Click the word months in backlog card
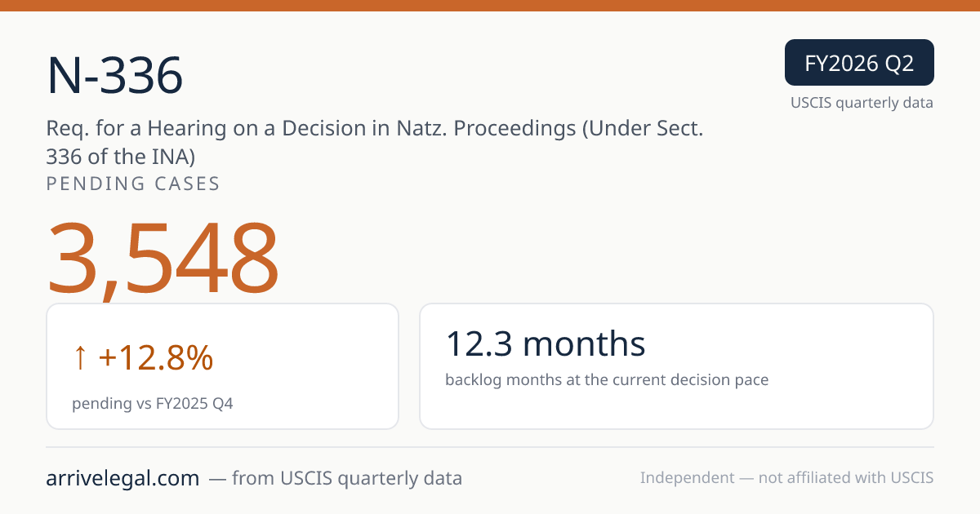Image resolution: width=980 pixels, height=514 pixels. click(x=585, y=344)
